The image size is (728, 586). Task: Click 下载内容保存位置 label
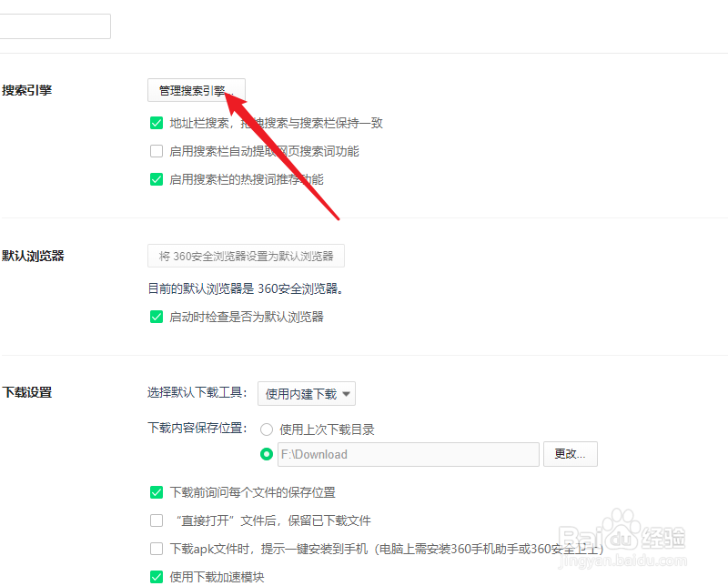point(197,428)
